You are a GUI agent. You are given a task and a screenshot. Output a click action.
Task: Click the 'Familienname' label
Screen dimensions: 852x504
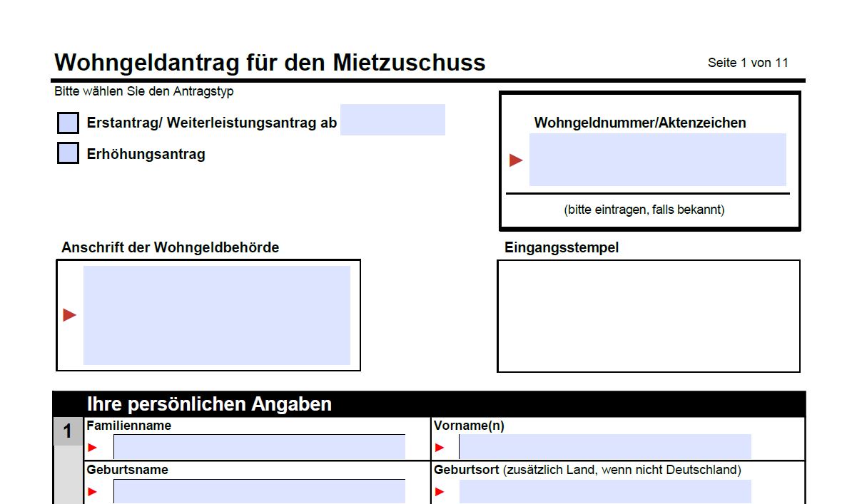click(128, 426)
